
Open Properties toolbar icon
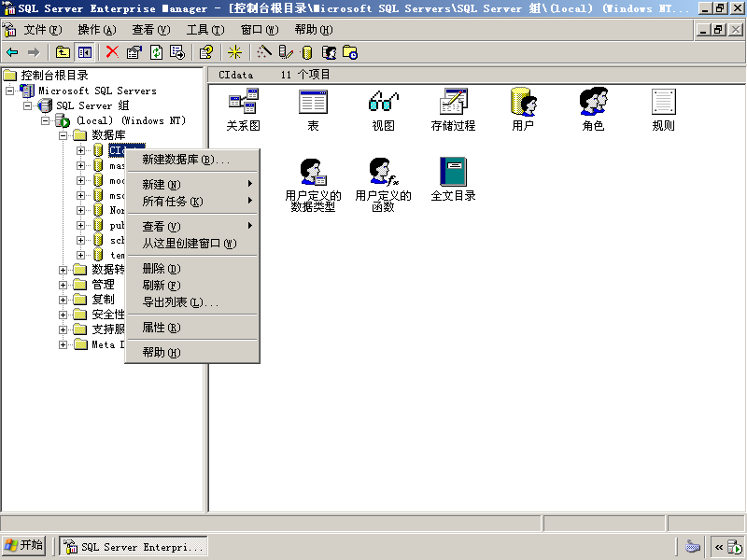point(134,52)
